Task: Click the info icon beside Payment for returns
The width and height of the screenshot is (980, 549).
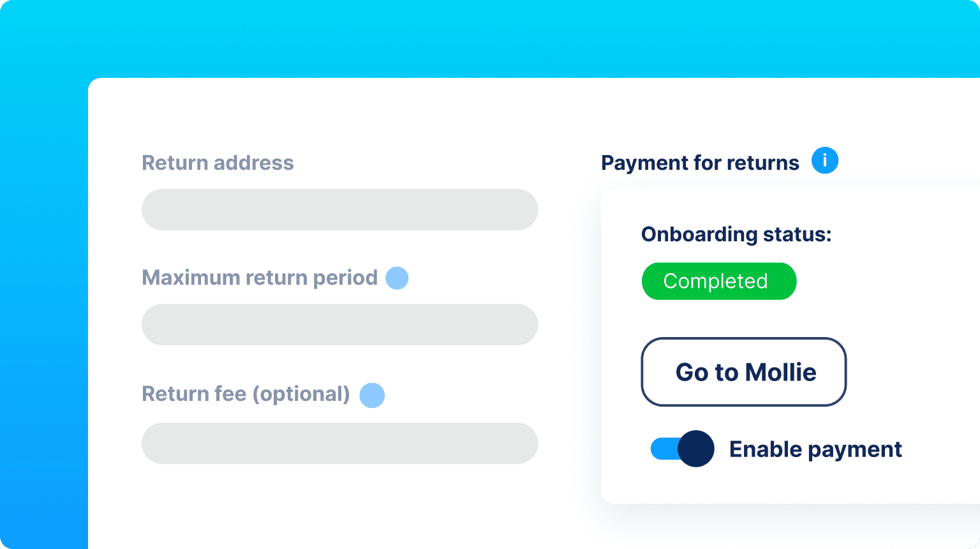Action: pyautogui.click(x=824, y=160)
